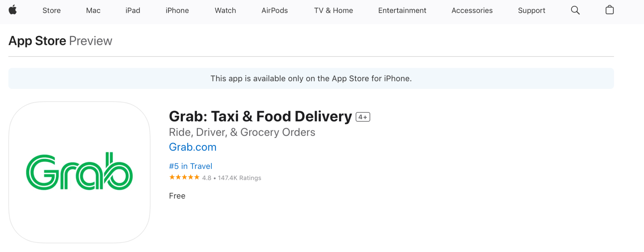
Task: Open Accessories in navigation
Action: (472, 10)
